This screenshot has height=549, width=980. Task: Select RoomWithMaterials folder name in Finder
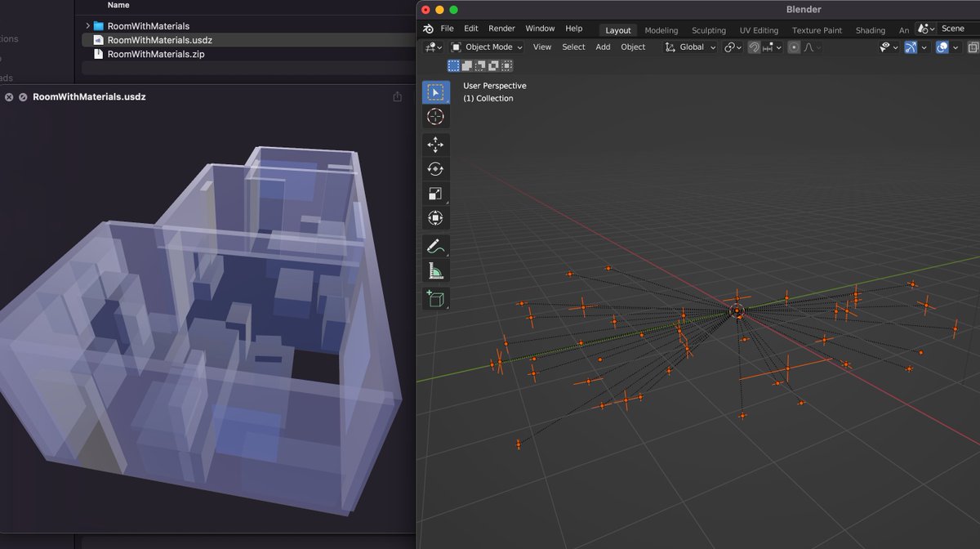(149, 26)
